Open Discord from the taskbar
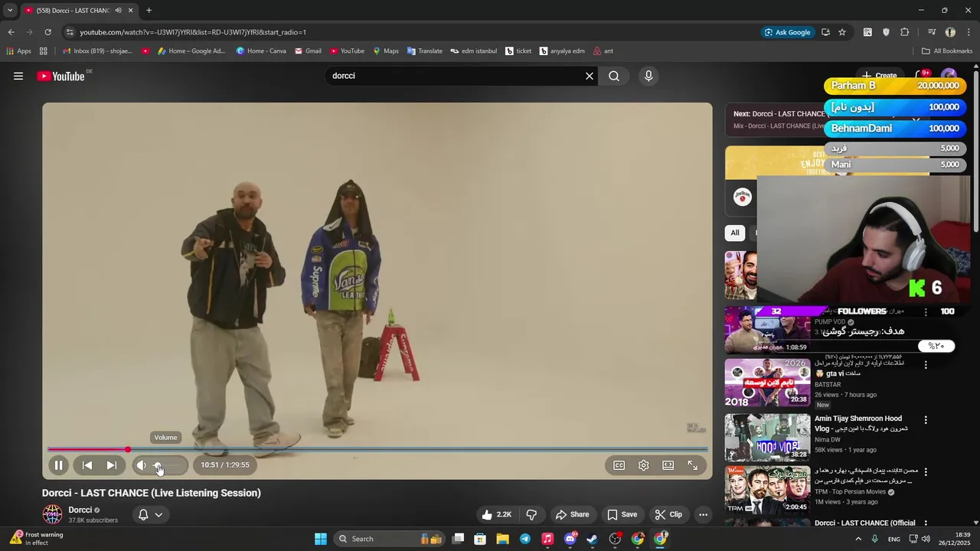This screenshot has width=980, height=551. point(570,539)
